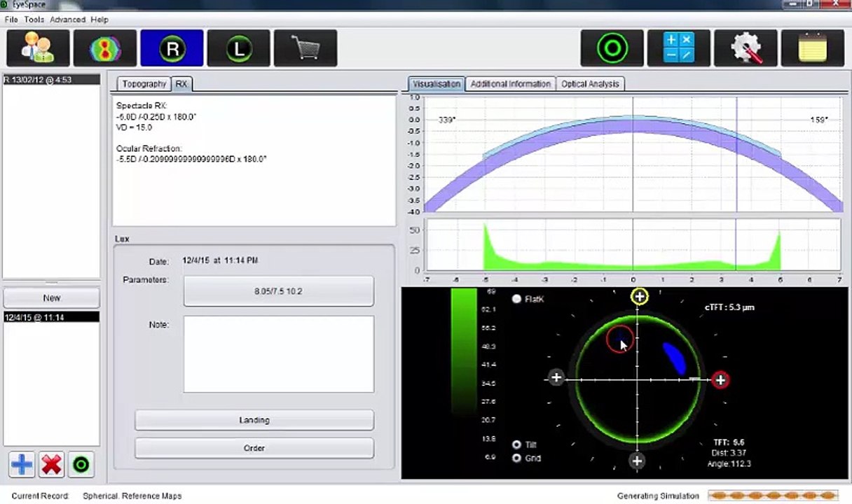Click the Spectacle RX text
852x504 pixels.
(156, 116)
